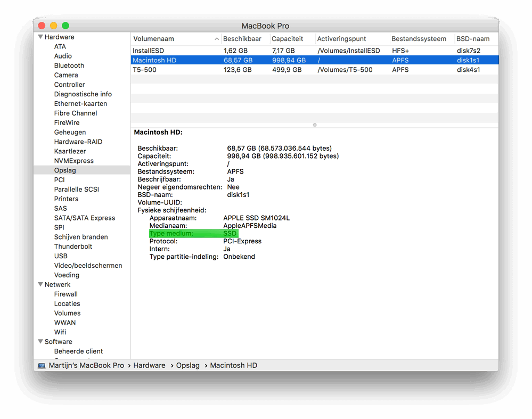Click Macintosh HD in the path bar
This screenshot has height=419, width=532.
coord(233,365)
